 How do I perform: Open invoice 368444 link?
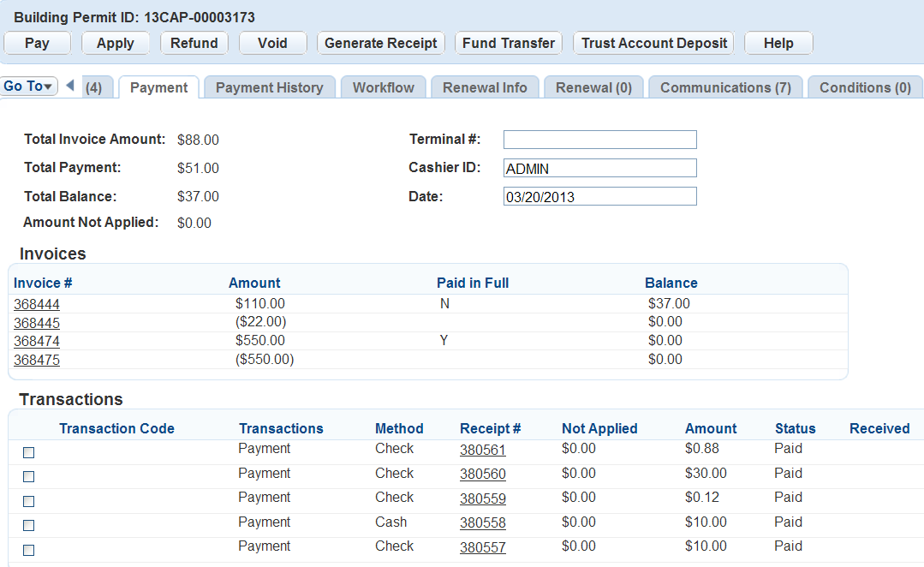click(37, 304)
